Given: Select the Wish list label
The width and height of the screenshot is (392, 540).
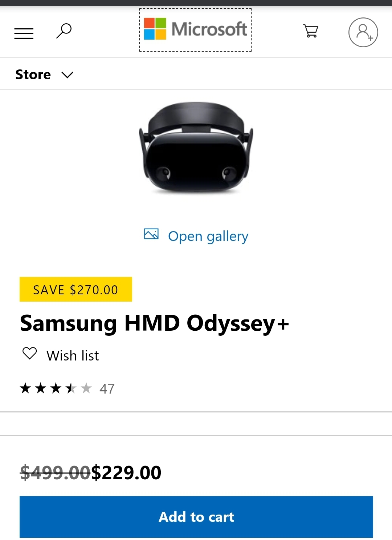Looking at the screenshot, I should (73, 356).
